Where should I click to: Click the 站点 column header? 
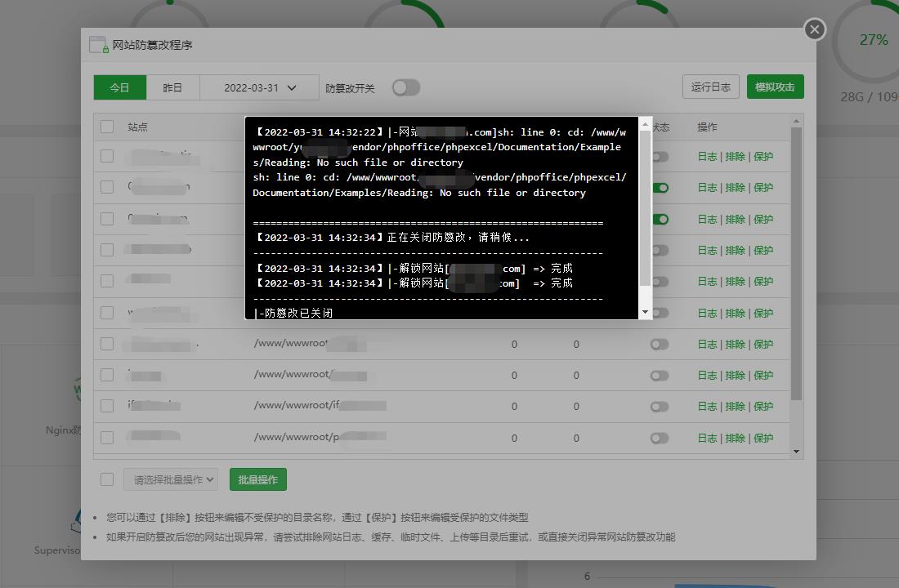coord(137,127)
